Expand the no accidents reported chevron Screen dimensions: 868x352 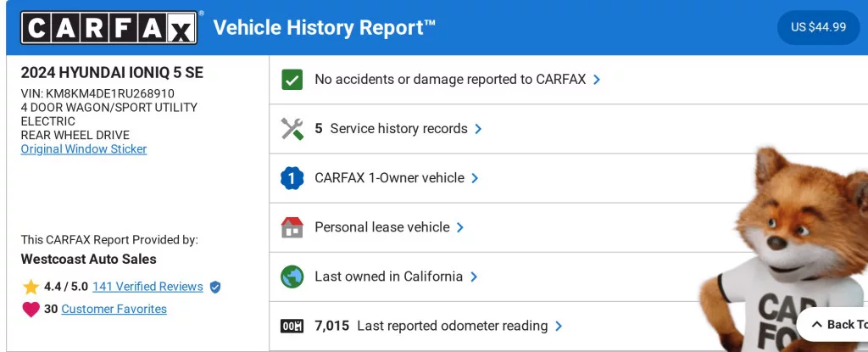[x=597, y=80]
